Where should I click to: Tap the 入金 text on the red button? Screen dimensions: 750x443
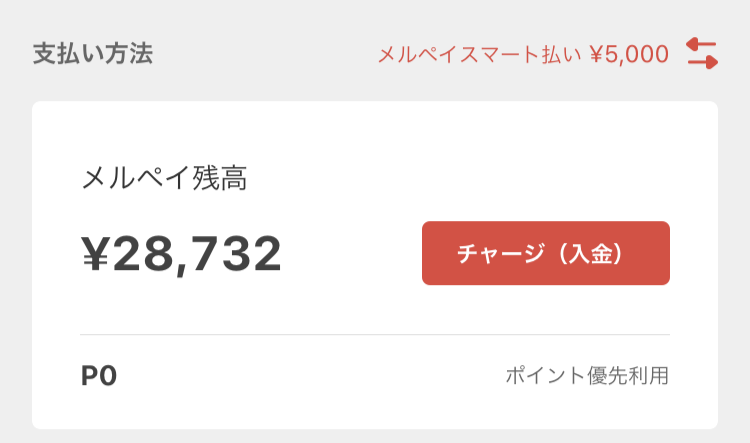tap(592, 254)
